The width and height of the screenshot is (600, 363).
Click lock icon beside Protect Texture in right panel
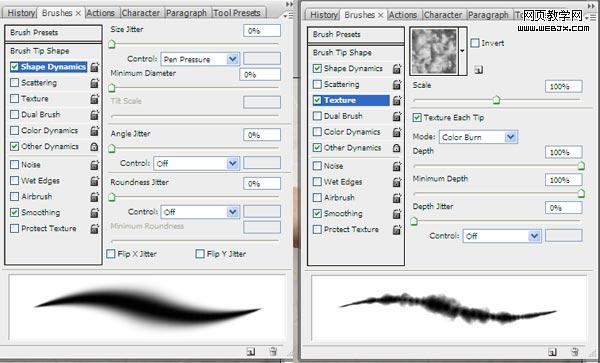coord(397,230)
